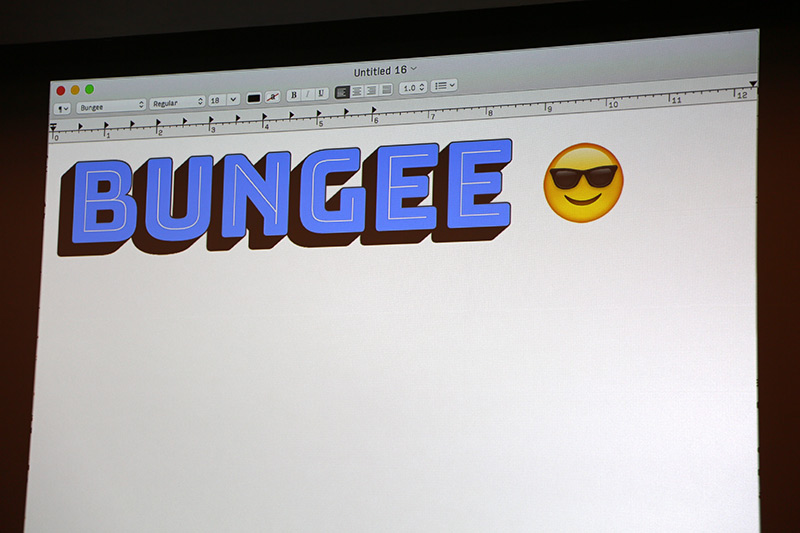
Task: Open the text background color button
Action: point(273,96)
